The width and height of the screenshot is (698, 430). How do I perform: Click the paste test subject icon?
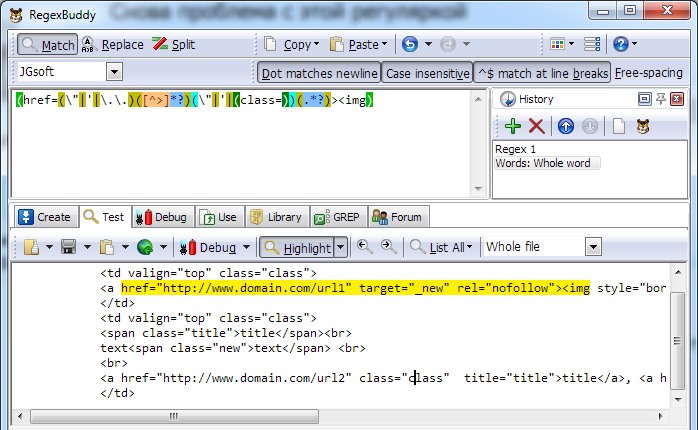[107, 247]
